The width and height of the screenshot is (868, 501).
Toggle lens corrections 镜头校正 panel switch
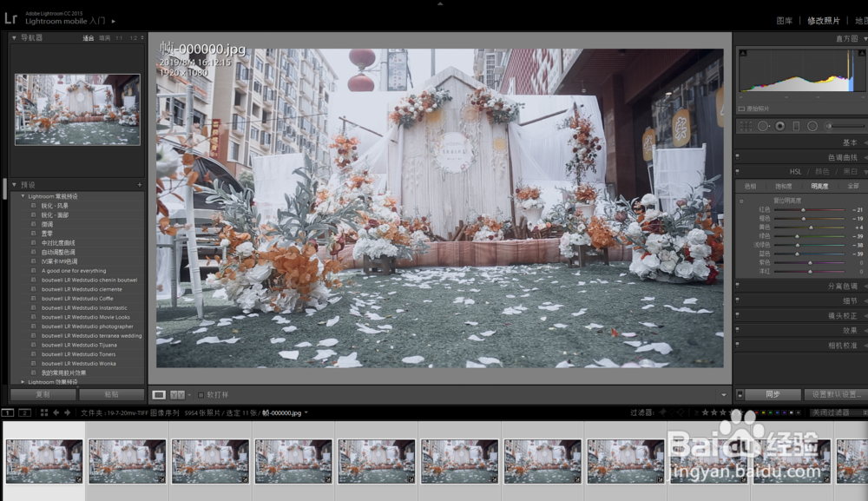[737, 315]
